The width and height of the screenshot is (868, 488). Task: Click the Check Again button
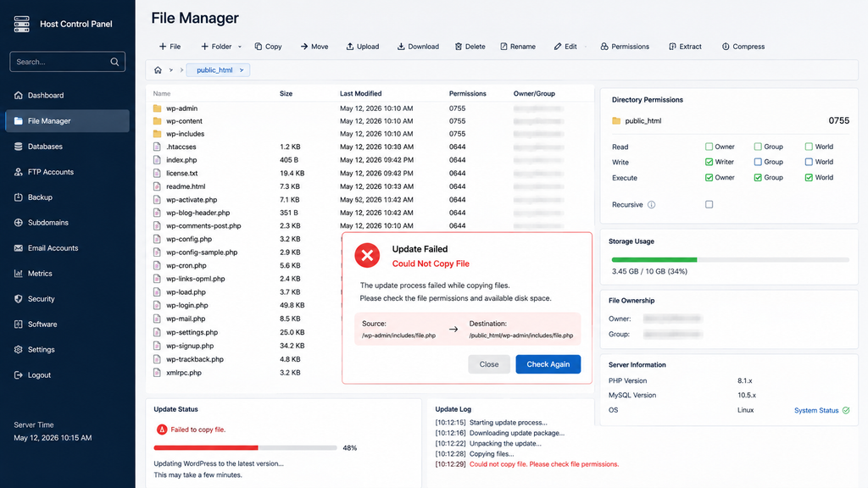(x=548, y=364)
